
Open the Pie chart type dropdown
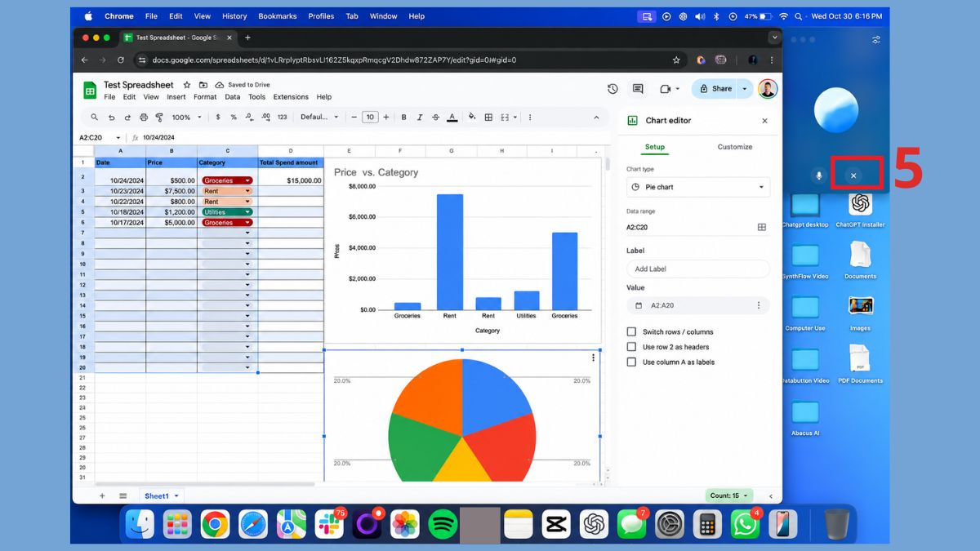coord(698,187)
